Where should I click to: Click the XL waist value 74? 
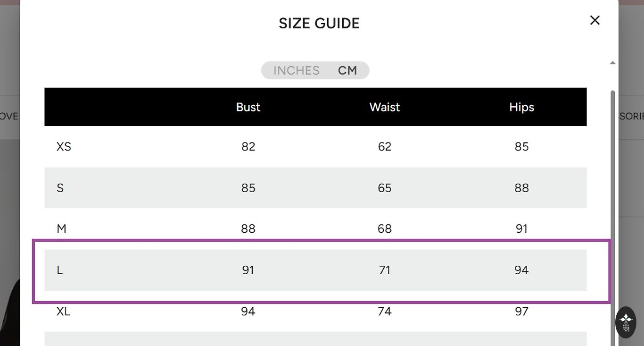click(x=385, y=312)
